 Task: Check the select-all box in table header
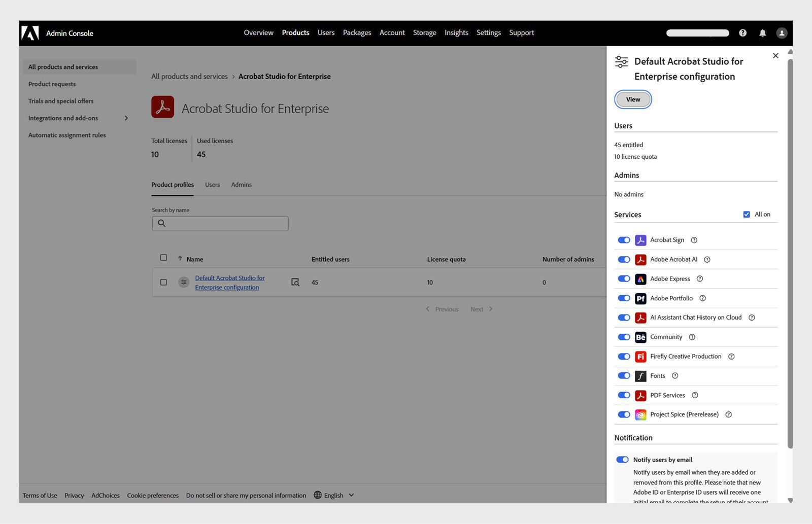click(x=163, y=258)
